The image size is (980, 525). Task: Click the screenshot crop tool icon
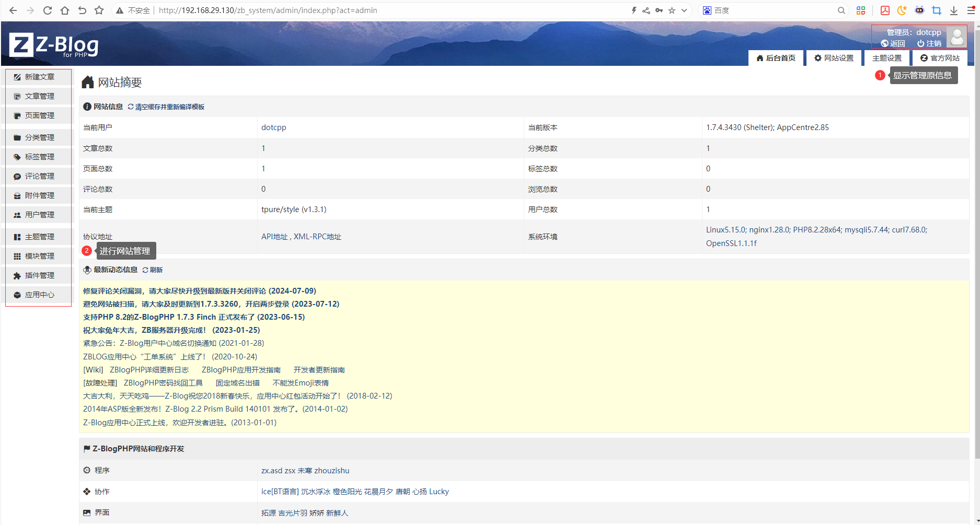point(937,10)
